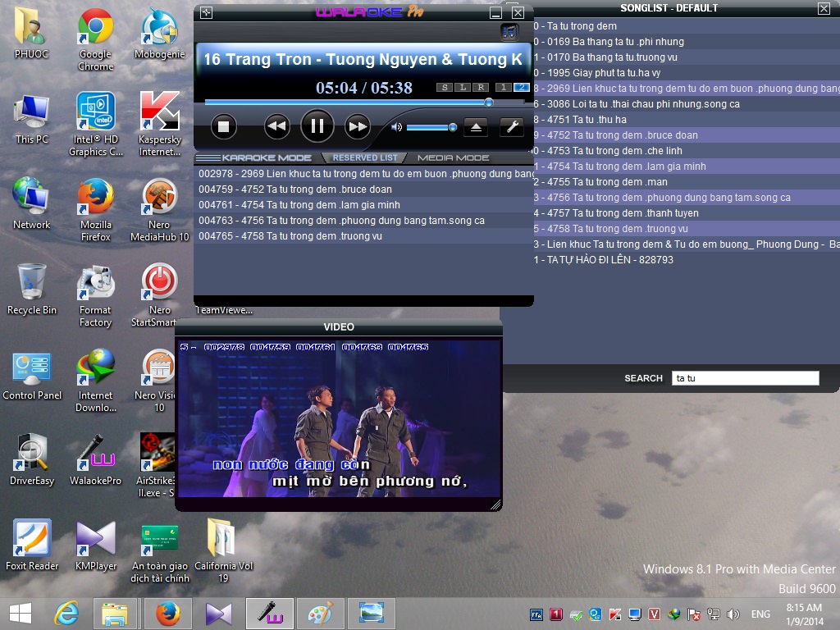Viewport: 840px width, 630px height.
Task: Toggle the S stereo channel button
Action: point(444,87)
